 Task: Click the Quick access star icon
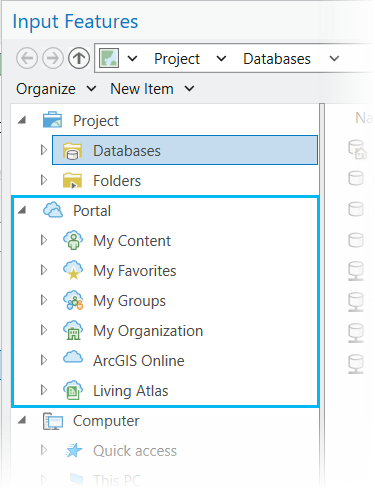[73, 450]
